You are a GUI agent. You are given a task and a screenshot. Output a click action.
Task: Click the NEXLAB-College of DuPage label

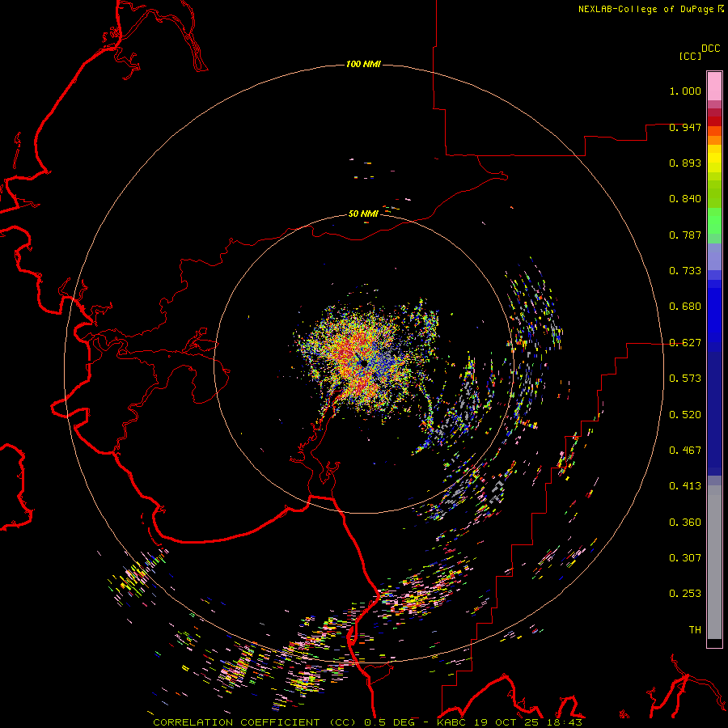(646, 9)
